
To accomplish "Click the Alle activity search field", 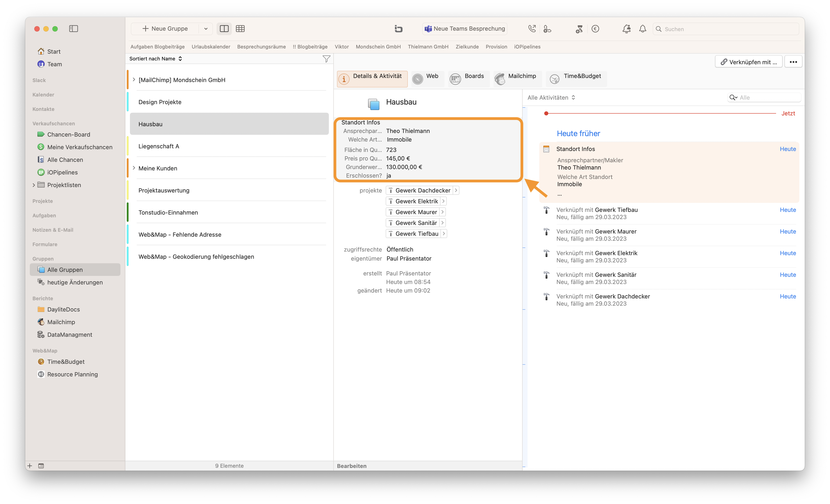I will 764,97.
